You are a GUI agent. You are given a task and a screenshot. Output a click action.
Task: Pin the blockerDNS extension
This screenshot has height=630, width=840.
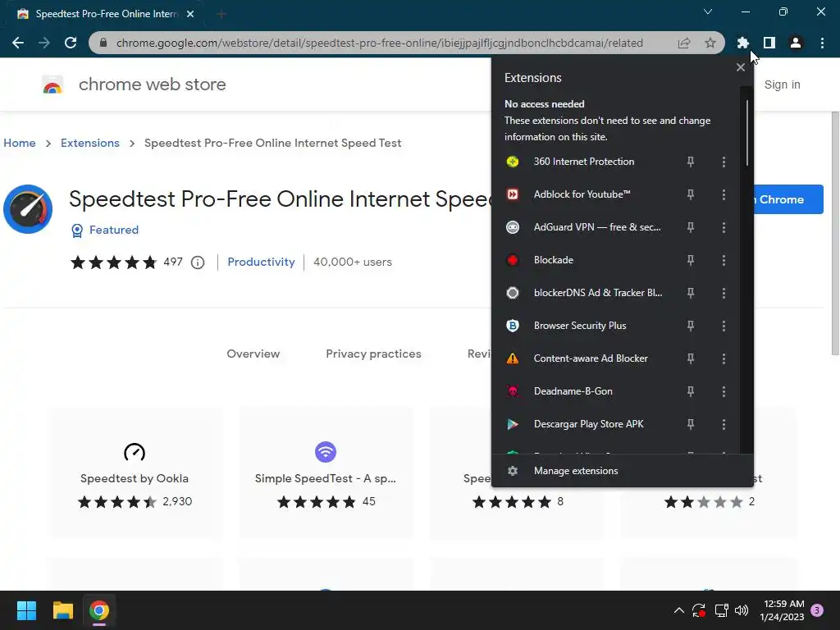click(x=691, y=293)
